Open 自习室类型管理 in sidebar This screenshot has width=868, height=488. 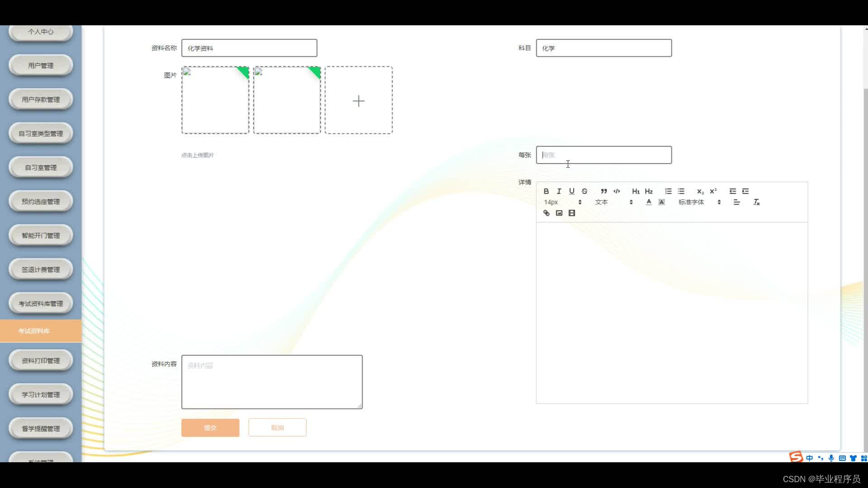click(41, 133)
